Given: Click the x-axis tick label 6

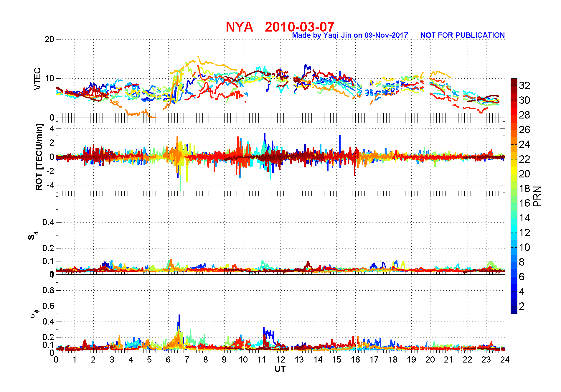Looking at the screenshot, I should click(168, 360).
